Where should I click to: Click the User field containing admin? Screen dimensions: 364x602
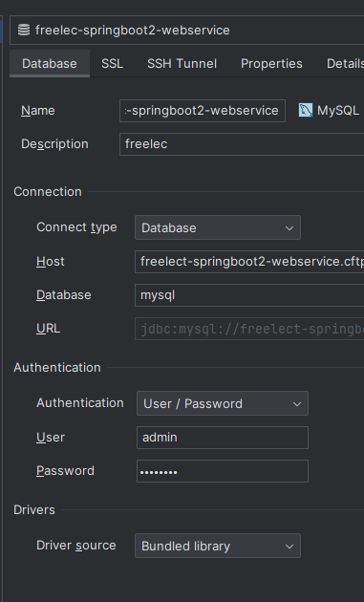pos(223,438)
